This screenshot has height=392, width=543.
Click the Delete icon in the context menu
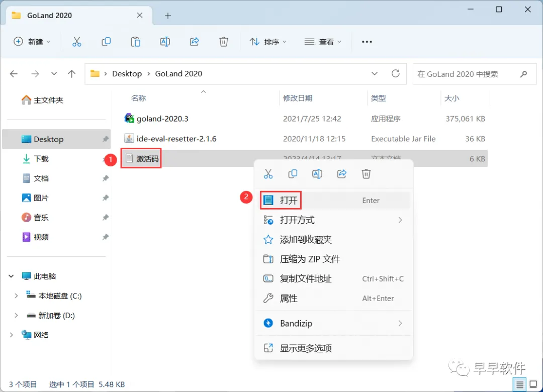point(366,173)
